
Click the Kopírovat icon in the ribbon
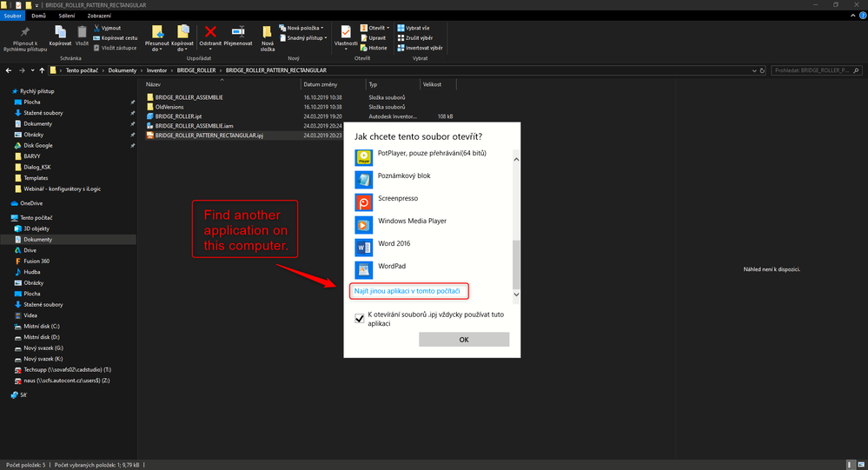(60, 31)
